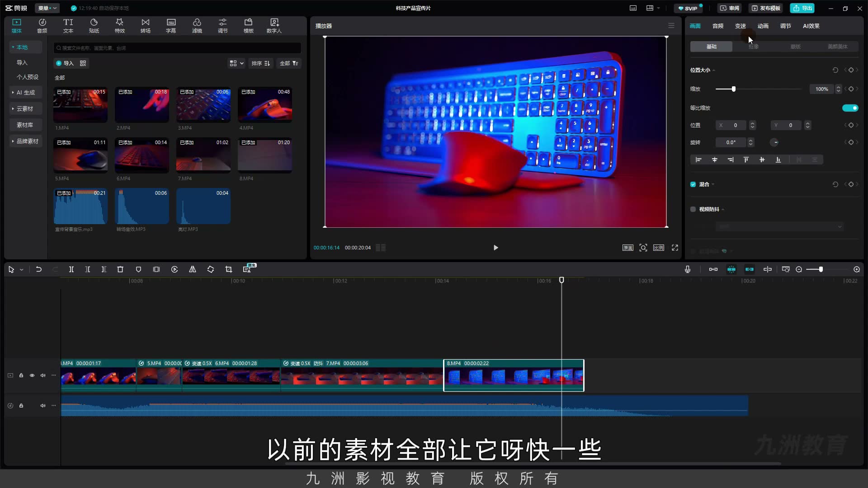Mute the video track audio
Viewport: 868px width, 488px height.
tap(43, 375)
